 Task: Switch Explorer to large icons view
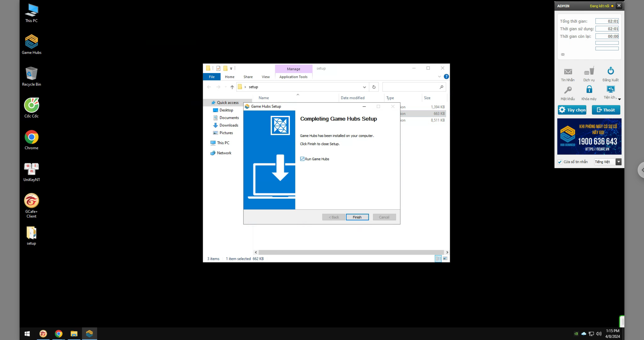(x=445, y=259)
